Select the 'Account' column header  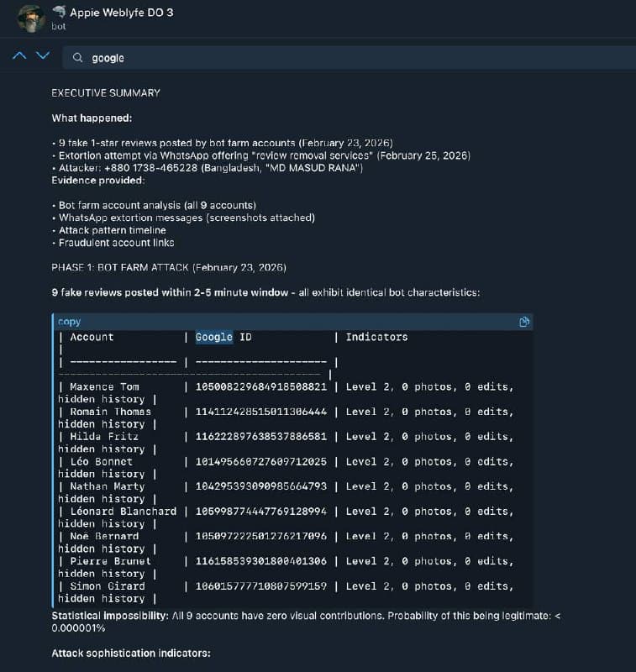coord(92,338)
